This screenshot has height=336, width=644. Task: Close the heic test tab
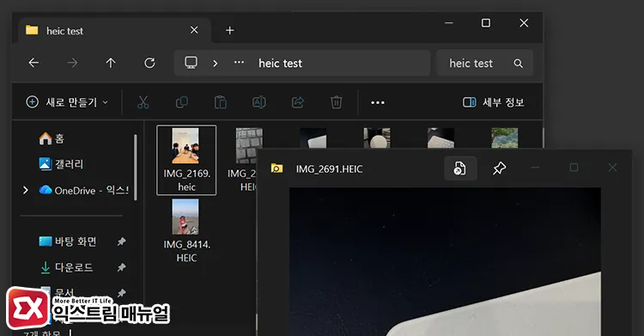[194, 30]
